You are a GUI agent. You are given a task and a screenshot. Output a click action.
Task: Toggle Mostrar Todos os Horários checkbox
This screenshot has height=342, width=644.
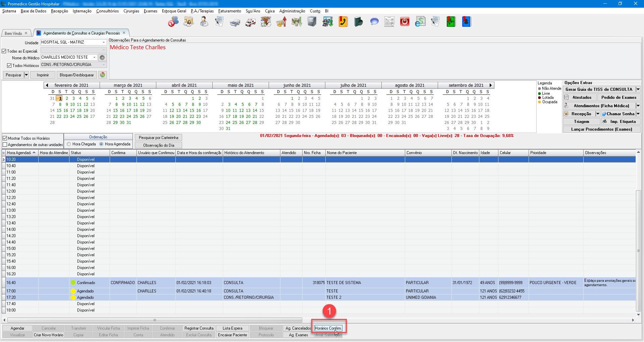pos(5,138)
